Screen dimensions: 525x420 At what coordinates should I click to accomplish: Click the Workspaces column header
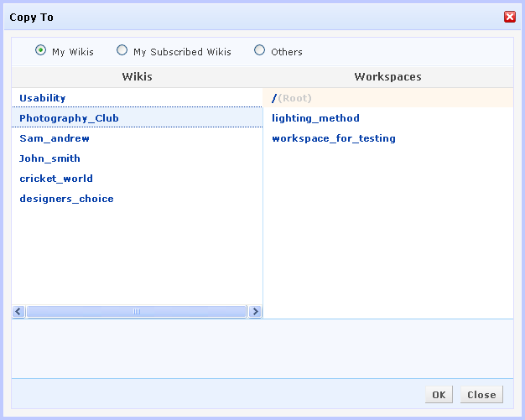(x=388, y=76)
